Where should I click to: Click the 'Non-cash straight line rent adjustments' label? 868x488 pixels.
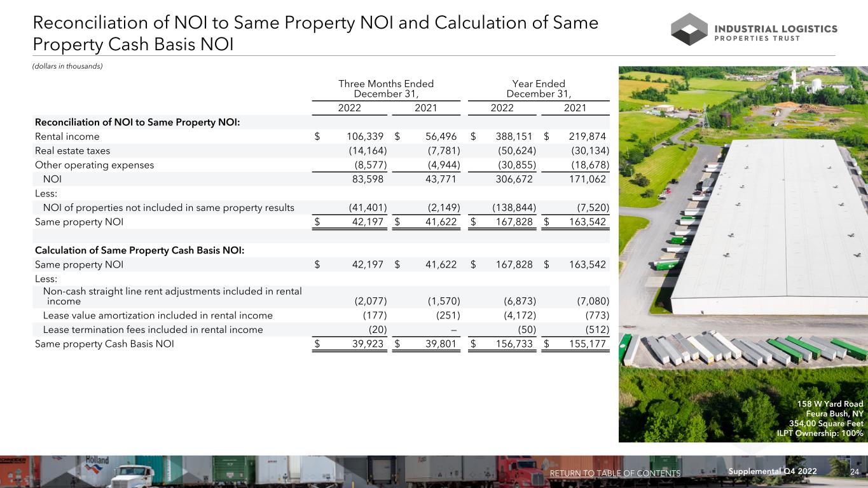click(x=172, y=296)
